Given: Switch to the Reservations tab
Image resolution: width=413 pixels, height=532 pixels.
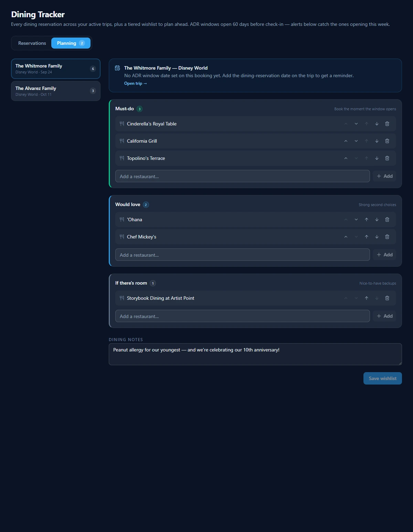Looking at the screenshot, I should 32,43.
